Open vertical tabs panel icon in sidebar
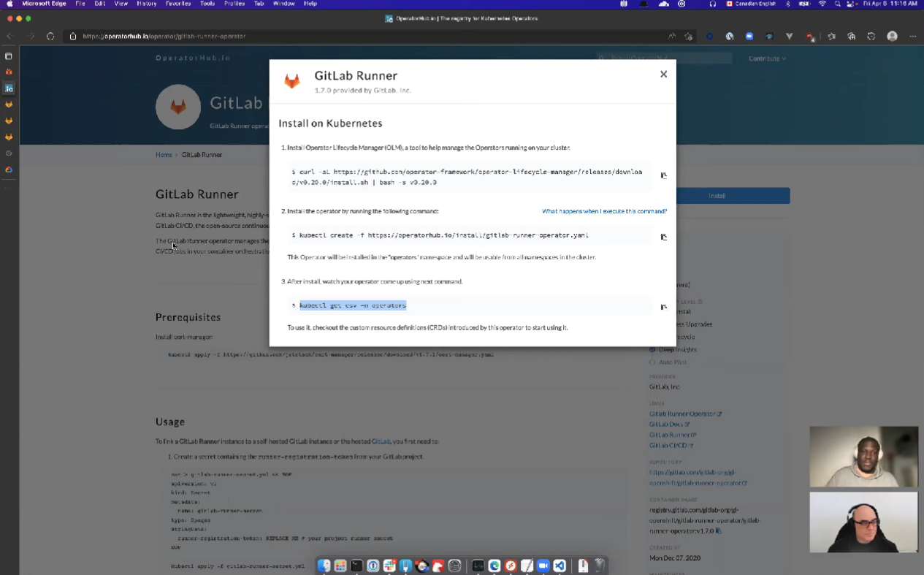 pos(9,56)
